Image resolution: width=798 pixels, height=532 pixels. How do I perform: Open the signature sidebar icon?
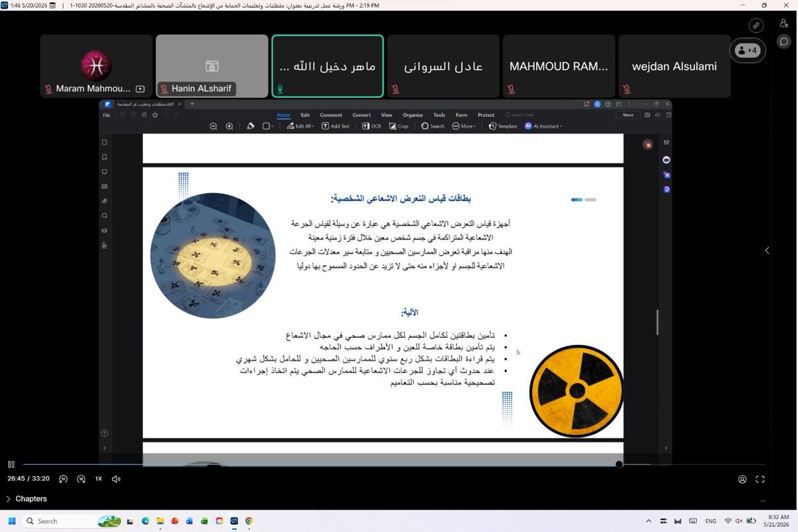[104, 245]
